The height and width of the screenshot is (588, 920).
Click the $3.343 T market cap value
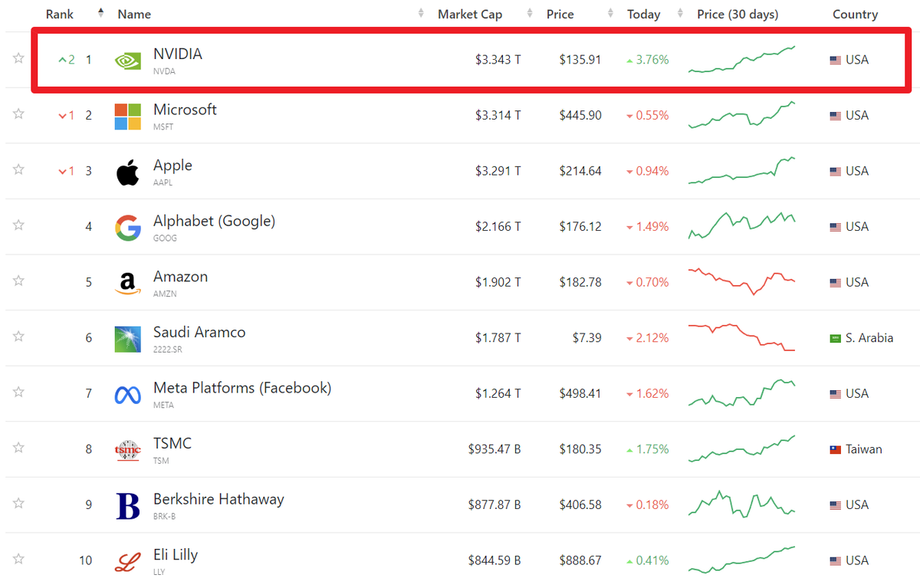point(498,60)
